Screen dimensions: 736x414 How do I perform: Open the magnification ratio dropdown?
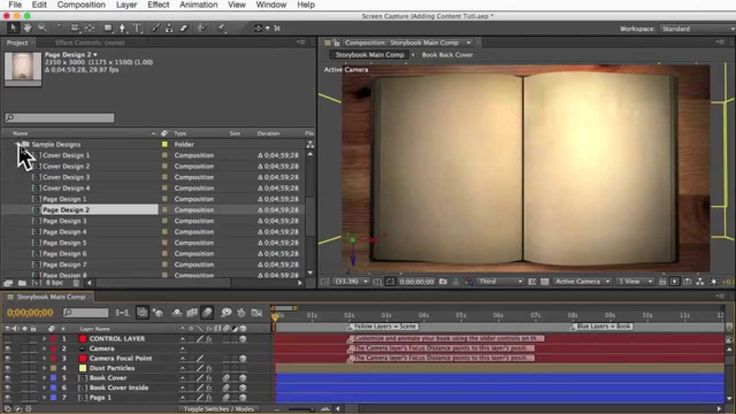point(352,282)
